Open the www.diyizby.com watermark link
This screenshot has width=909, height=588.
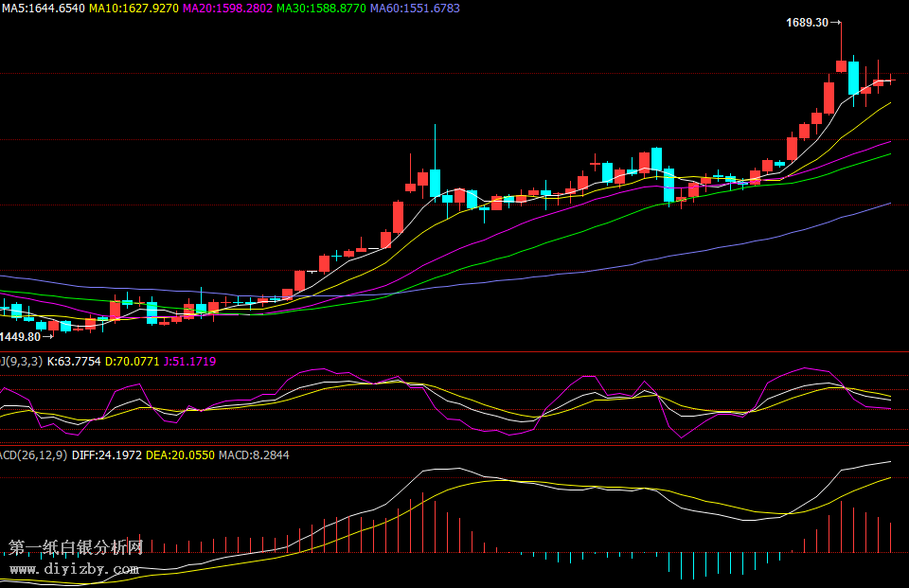coord(74,569)
